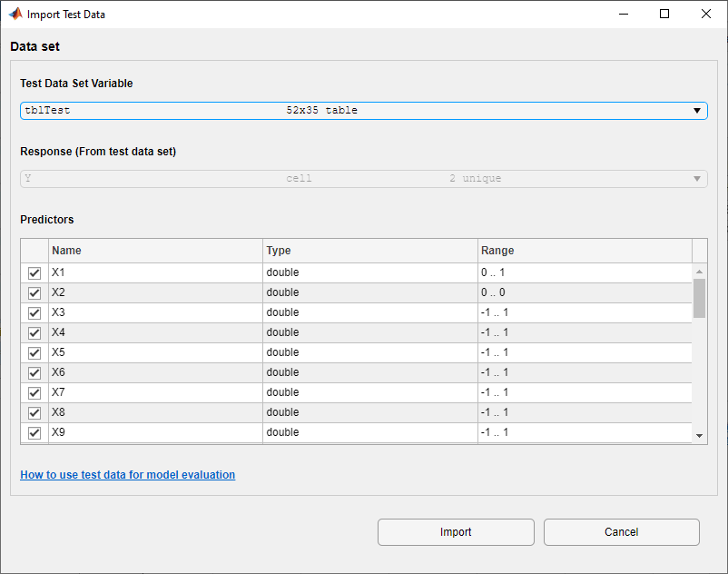
Task: Toggle the X3 predictor checkbox
Action: coord(34,312)
